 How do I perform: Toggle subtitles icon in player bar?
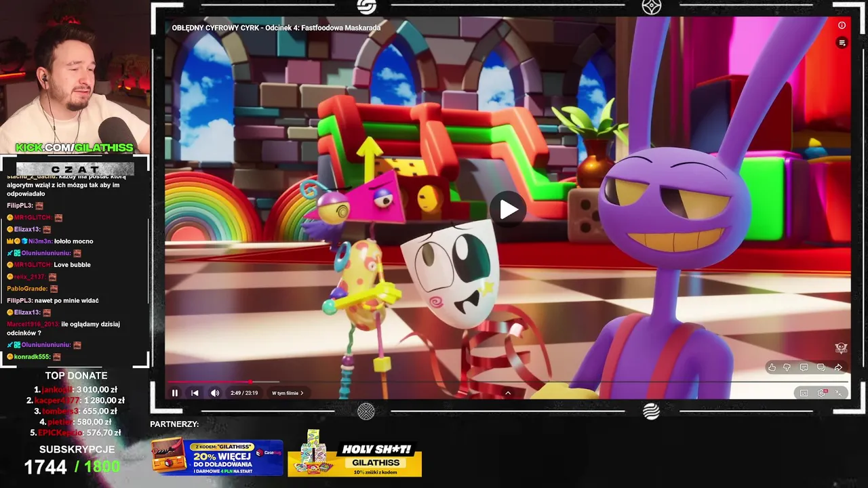(804, 393)
